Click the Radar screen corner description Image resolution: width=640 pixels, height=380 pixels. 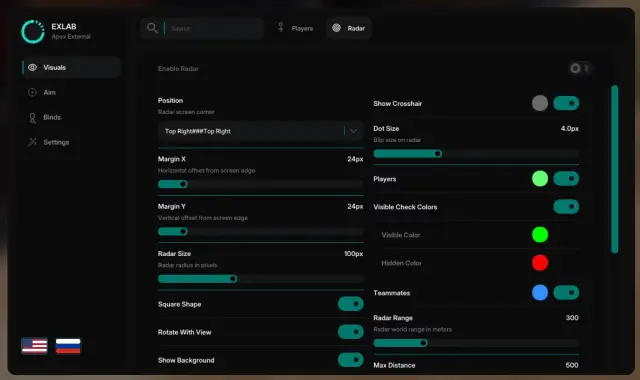click(x=186, y=112)
